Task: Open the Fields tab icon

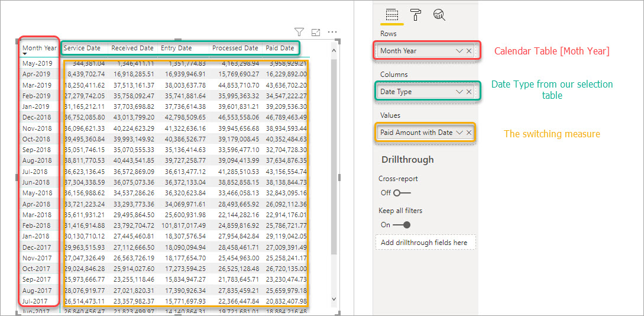Action: point(392,15)
